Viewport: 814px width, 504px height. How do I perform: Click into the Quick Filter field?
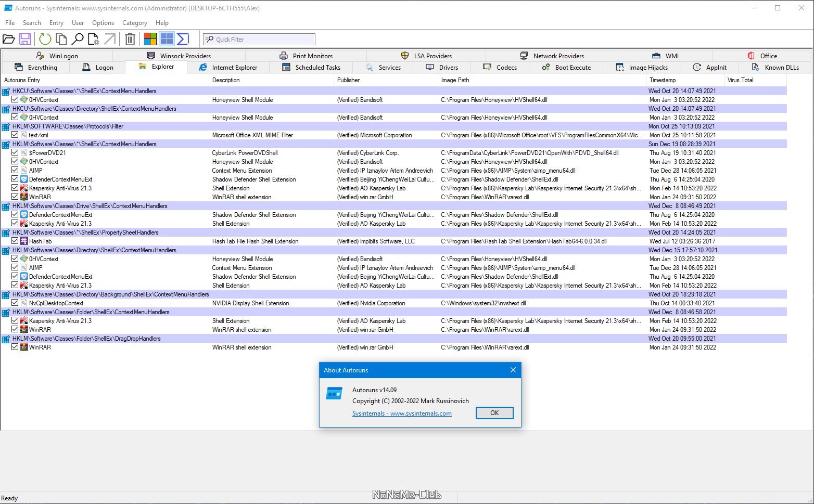pos(259,40)
